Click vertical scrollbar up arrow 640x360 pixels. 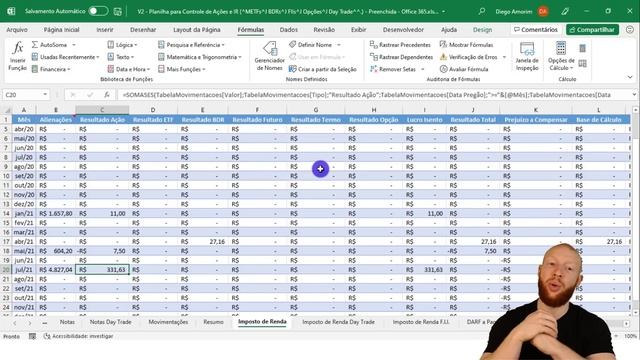[635, 110]
